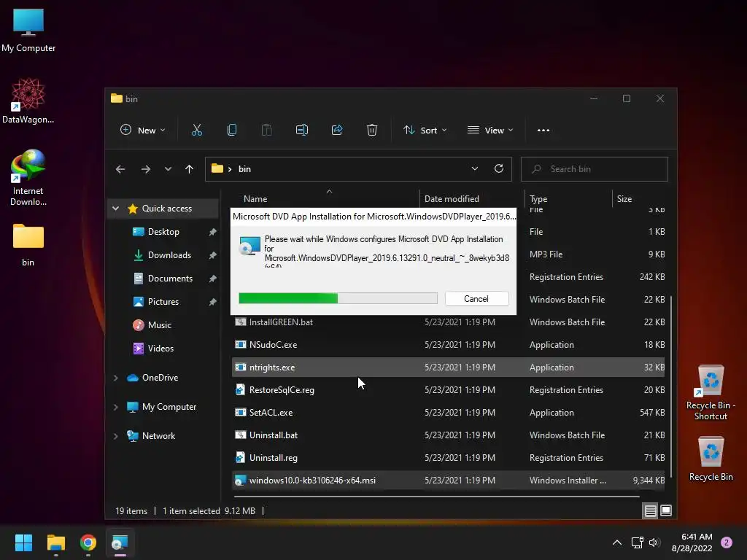
Task: Collapse the Quick access tree
Action: 115,209
